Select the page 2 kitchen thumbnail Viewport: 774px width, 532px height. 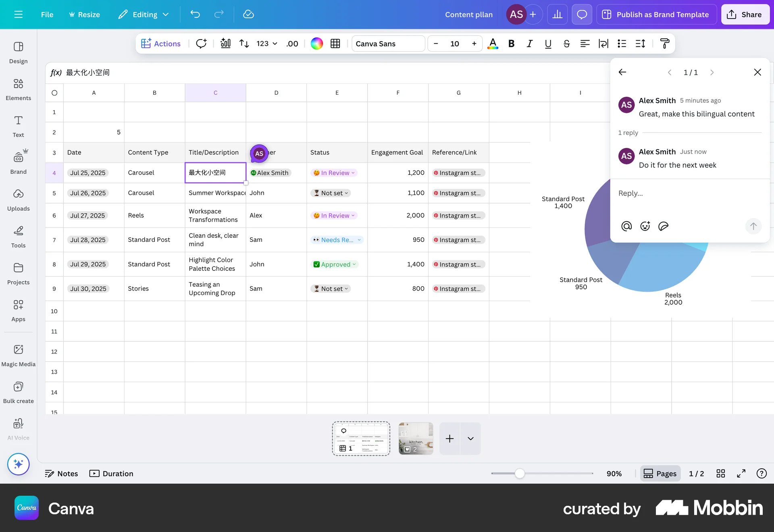[x=416, y=438]
